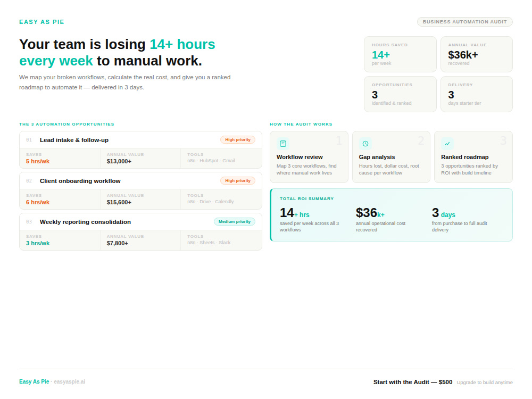Click the Workflow review document icon
Image resolution: width=532 pixels, height=399 pixels.
[x=282, y=144]
